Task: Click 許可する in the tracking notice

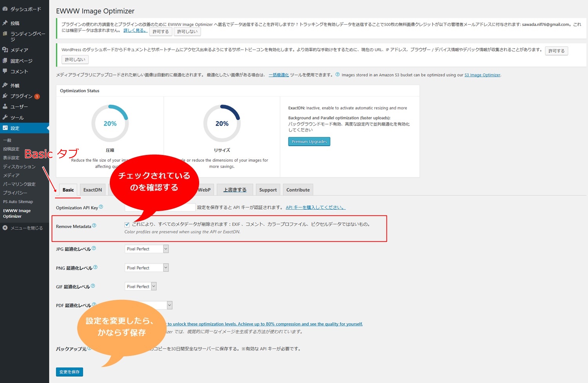Action: pyautogui.click(x=161, y=31)
